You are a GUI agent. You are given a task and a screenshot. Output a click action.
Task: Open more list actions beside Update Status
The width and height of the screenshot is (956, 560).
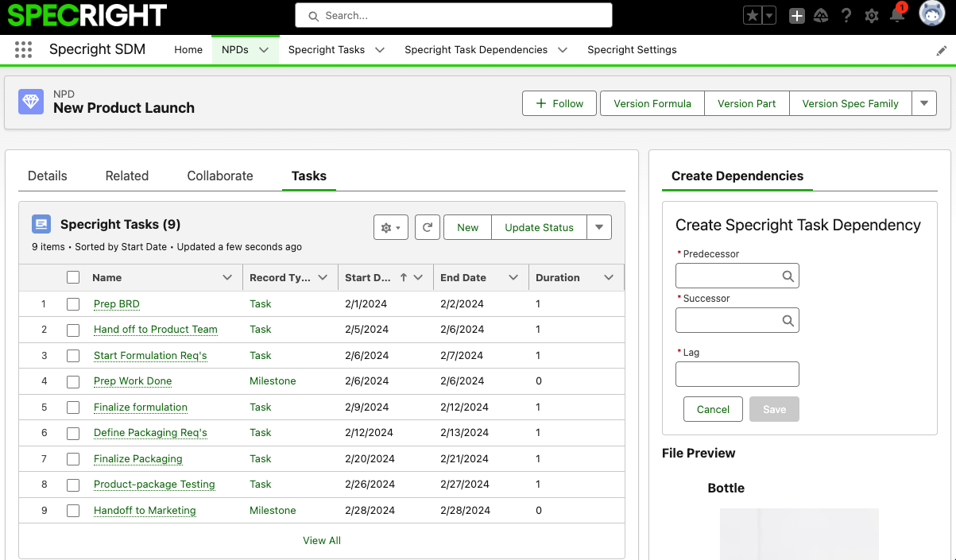(x=599, y=227)
